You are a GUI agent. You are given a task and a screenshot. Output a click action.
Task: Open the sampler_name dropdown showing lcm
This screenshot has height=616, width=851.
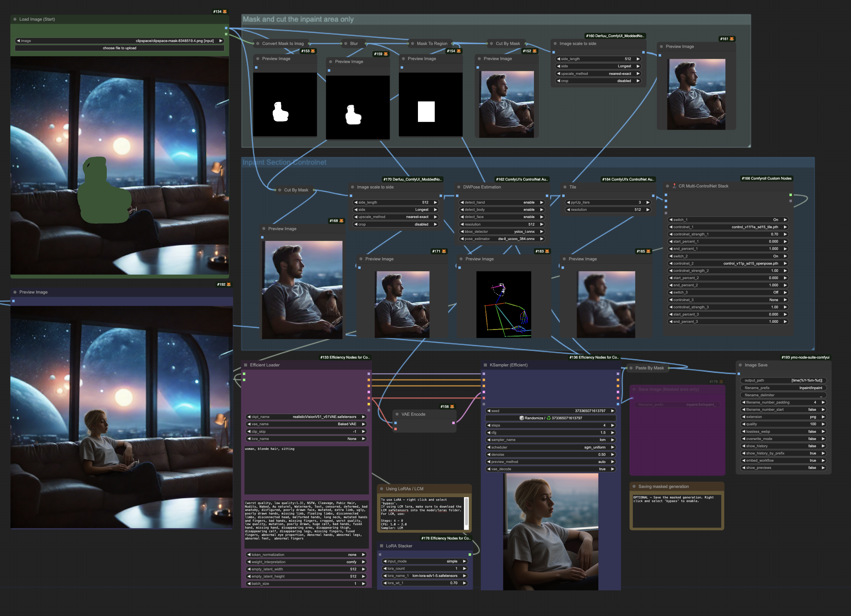tap(550, 440)
